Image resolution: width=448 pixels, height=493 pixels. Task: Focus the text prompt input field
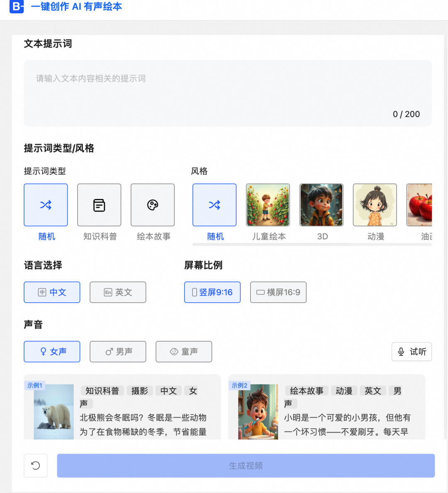[x=228, y=93]
